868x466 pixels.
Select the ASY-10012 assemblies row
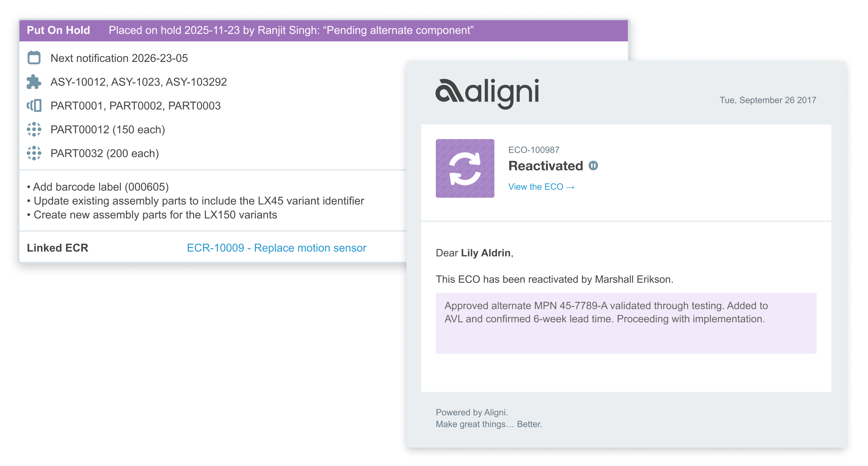138,82
